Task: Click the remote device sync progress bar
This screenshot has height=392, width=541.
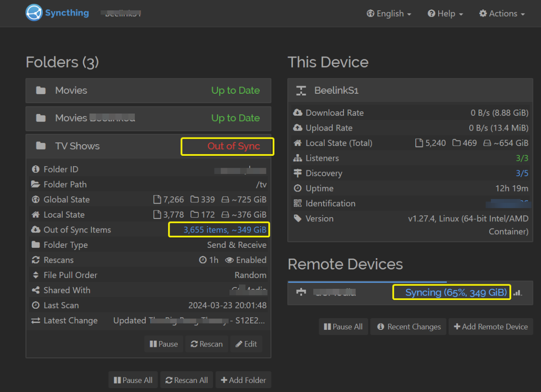Action: (367, 282)
